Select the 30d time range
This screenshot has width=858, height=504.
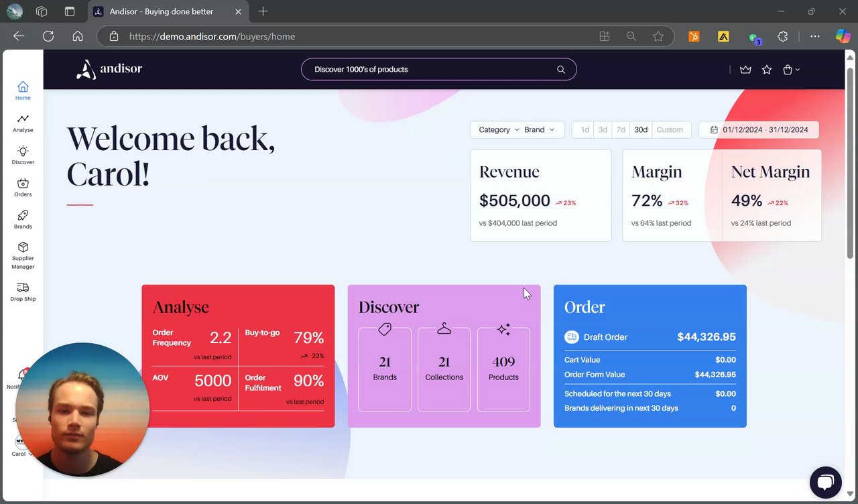point(641,130)
